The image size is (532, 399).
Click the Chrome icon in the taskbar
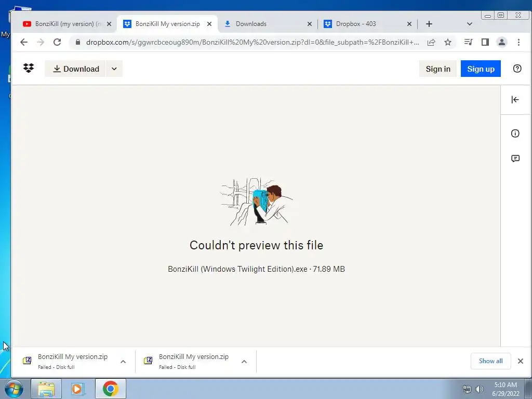(x=110, y=389)
